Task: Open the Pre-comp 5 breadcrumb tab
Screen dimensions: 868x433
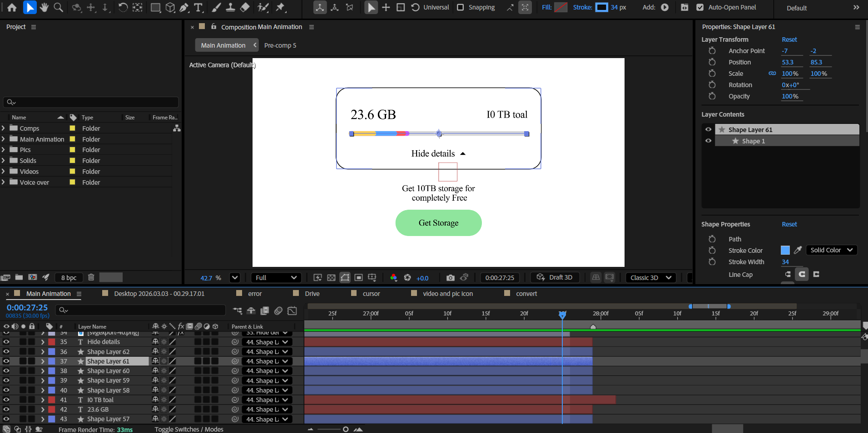Action: click(280, 45)
